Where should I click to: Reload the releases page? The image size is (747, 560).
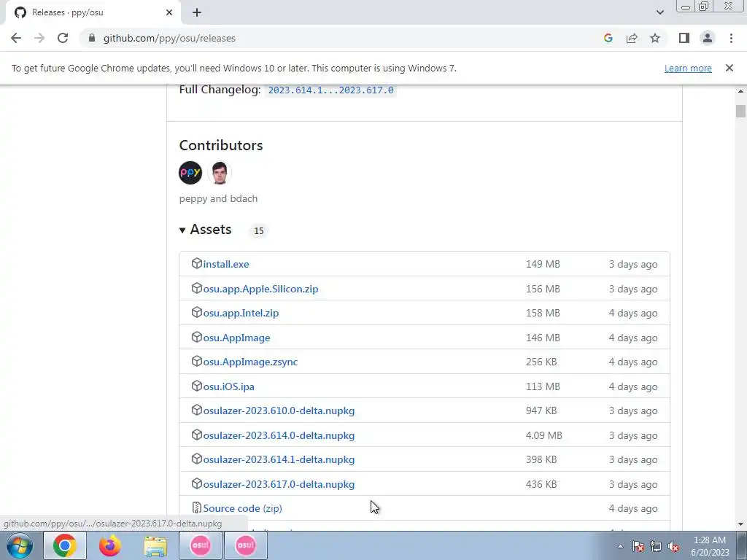click(x=63, y=38)
